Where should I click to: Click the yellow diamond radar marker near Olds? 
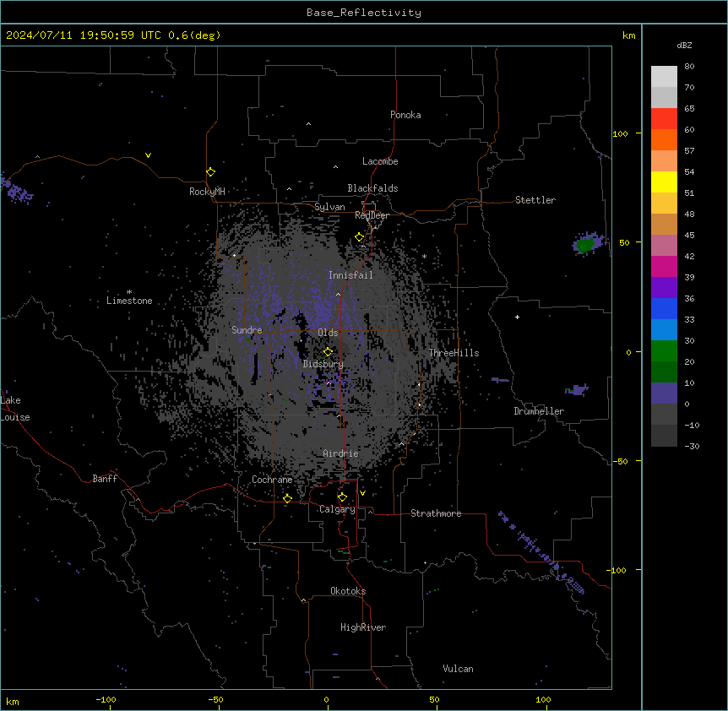point(329,352)
